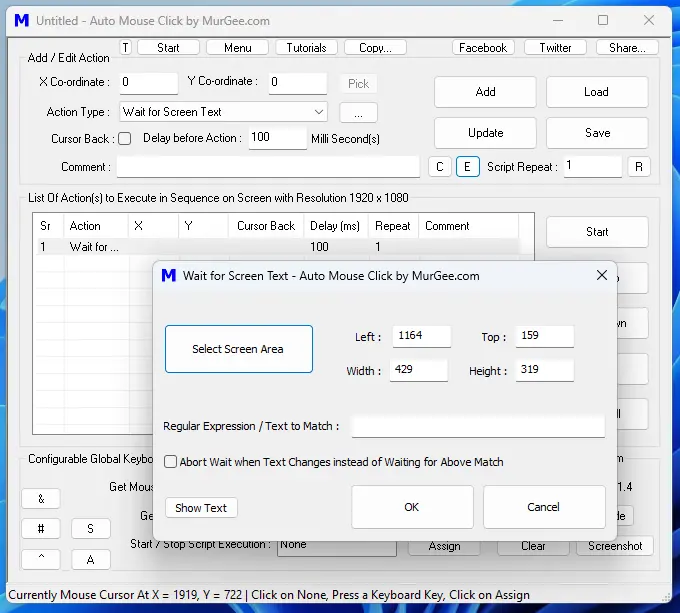Enable Abort Wait when Text Changes checkbox
This screenshot has height=613, width=680.
coord(170,461)
